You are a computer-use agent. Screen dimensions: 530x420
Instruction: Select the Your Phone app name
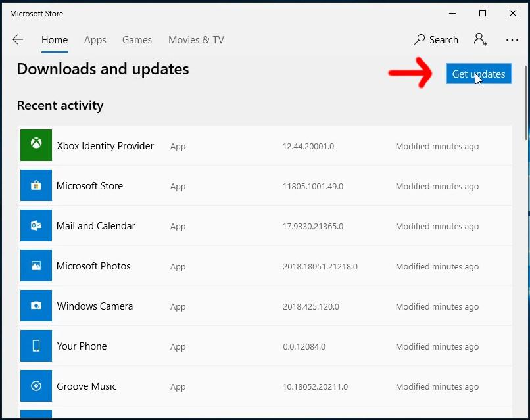coord(82,346)
